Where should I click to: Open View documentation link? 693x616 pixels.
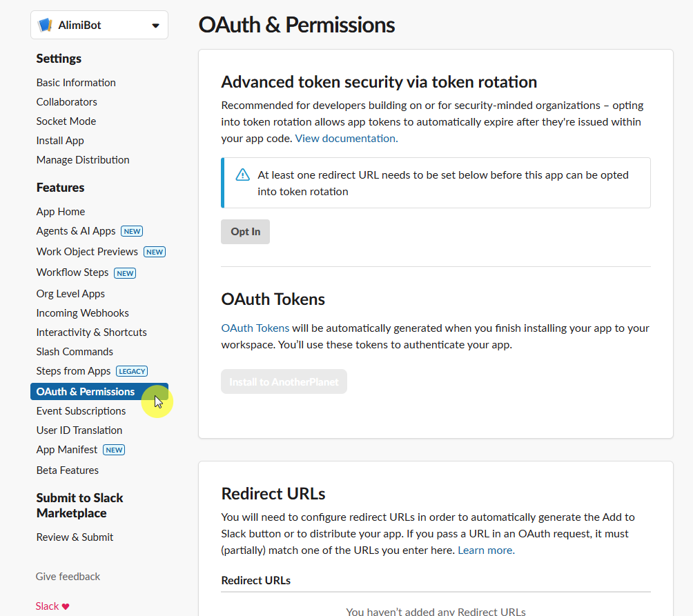tap(346, 139)
